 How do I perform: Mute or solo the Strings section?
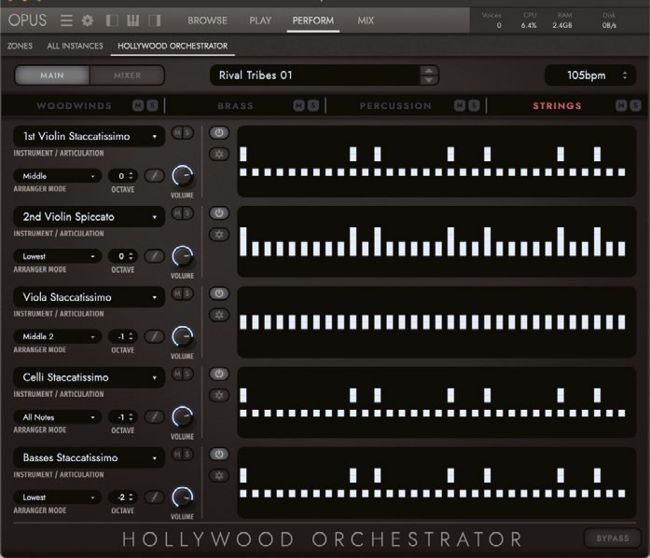(x=628, y=106)
